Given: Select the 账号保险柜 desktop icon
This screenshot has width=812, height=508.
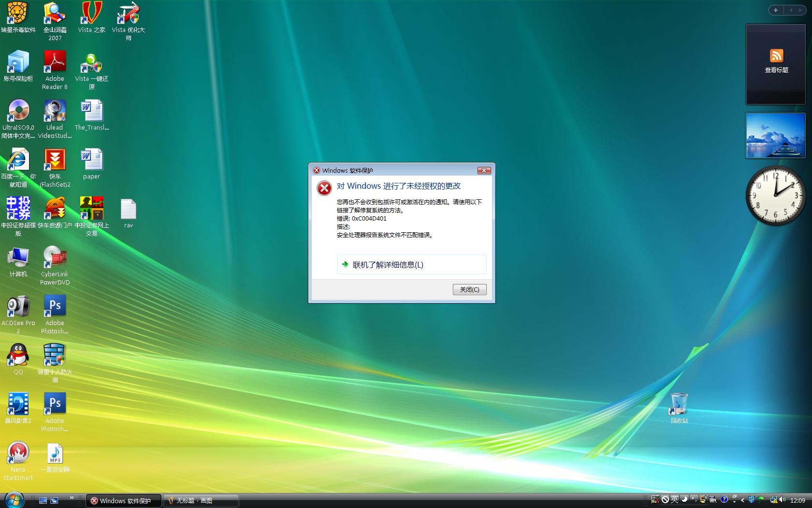Looking at the screenshot, I should pos(18,66).
